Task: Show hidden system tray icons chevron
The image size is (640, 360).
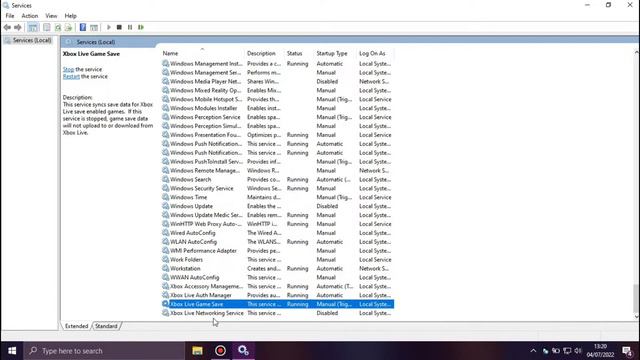Action: (x=533, y=351)
